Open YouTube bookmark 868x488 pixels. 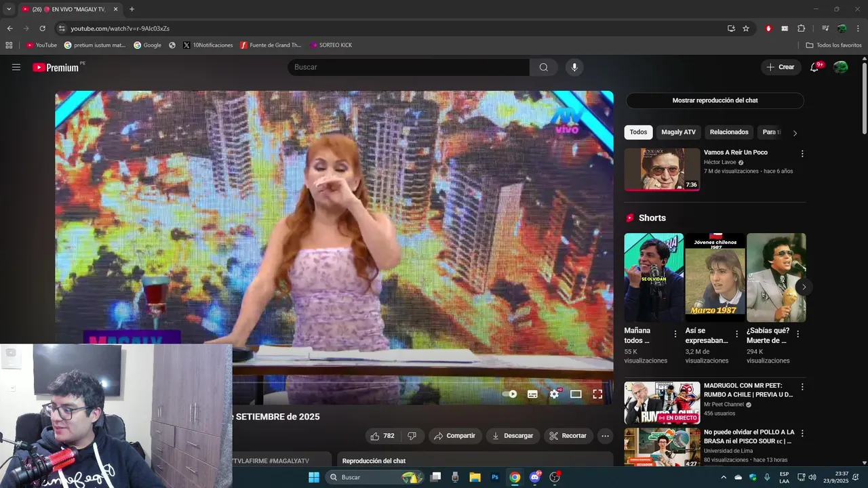pos(41,45)
